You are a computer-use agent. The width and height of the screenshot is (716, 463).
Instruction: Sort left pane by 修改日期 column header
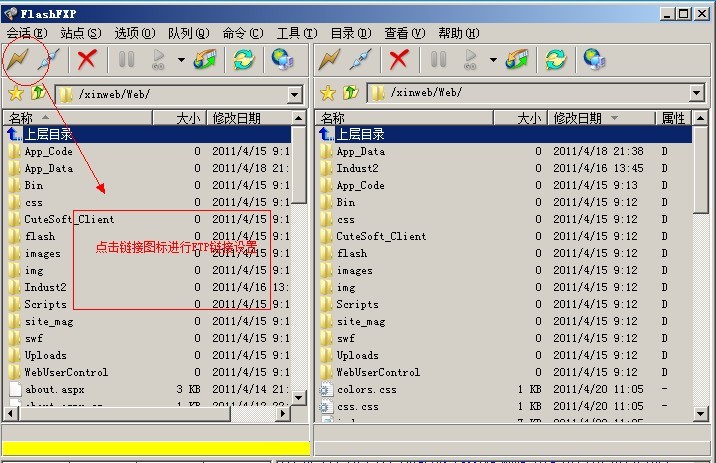coord(249,118)
